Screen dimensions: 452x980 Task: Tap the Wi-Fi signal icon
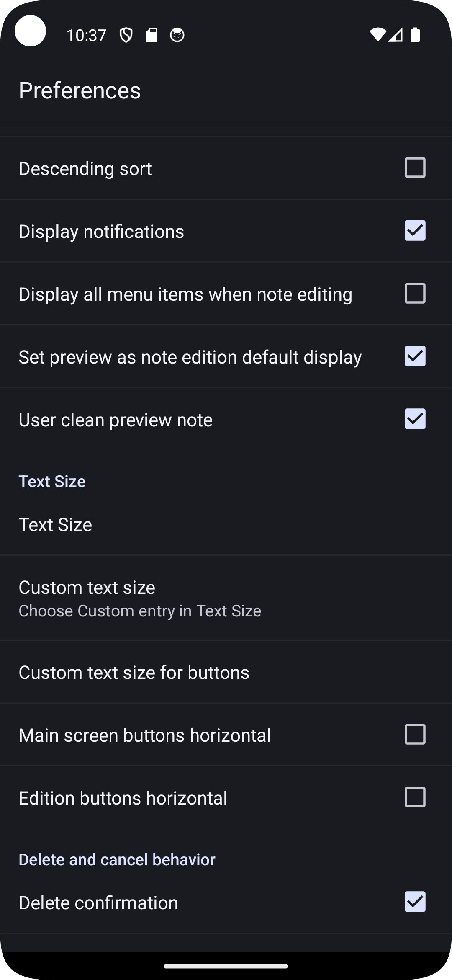click(x=377, y=35)
